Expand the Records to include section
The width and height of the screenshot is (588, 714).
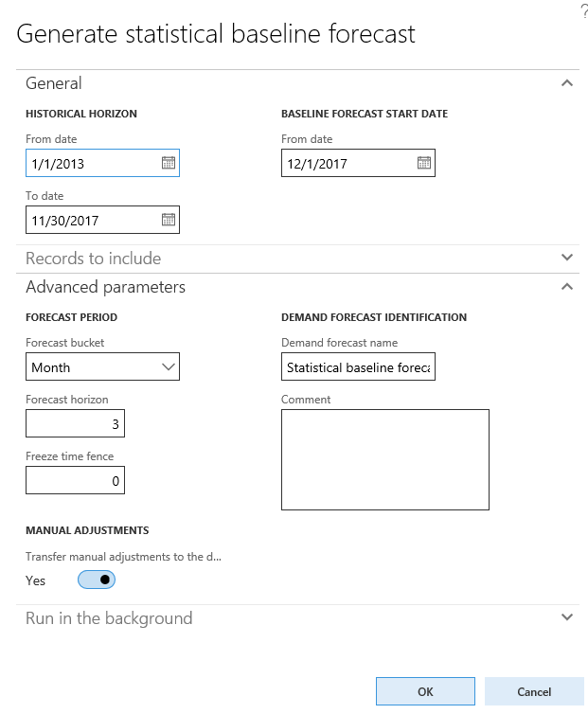[567, 258]
